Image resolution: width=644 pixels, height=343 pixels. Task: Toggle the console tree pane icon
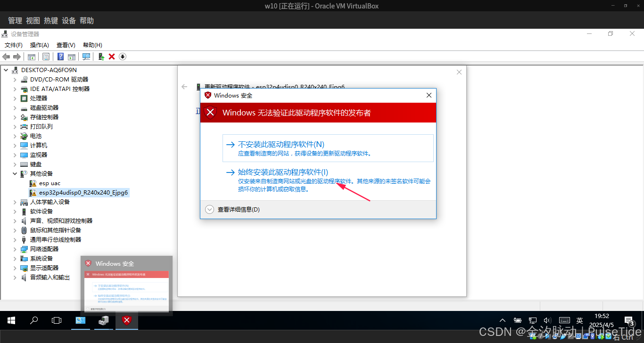(32, 57)
